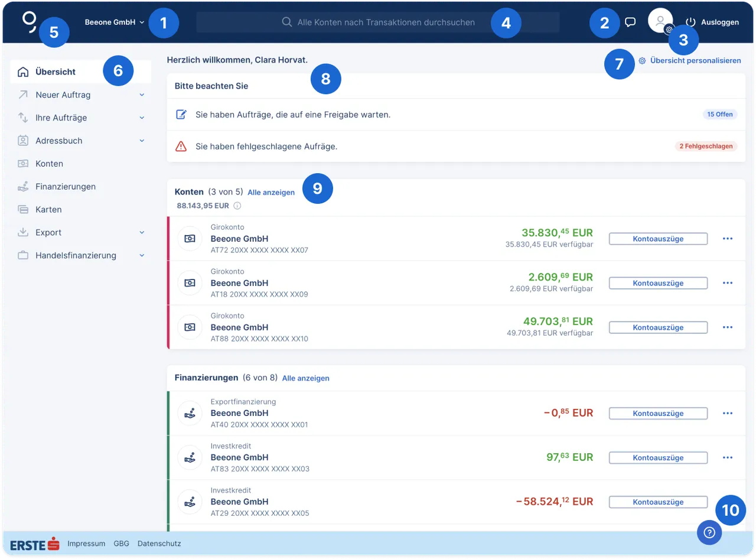
Task: Click the Konten banknote sidebar icon
Action: [23, 164]
